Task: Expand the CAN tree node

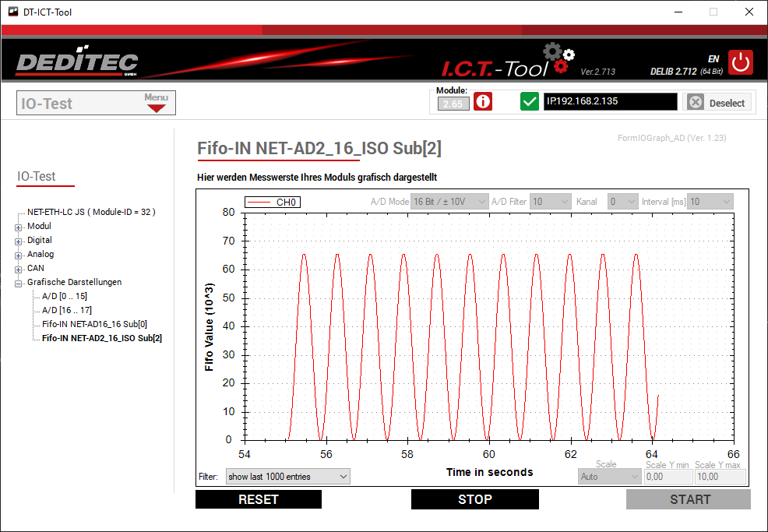Action: pos(19,269)
